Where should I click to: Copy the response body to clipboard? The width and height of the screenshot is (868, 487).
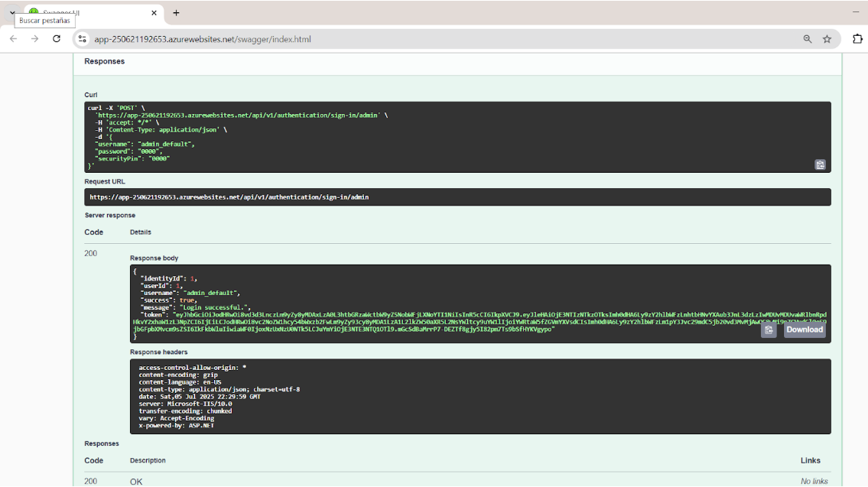(769, 330)
